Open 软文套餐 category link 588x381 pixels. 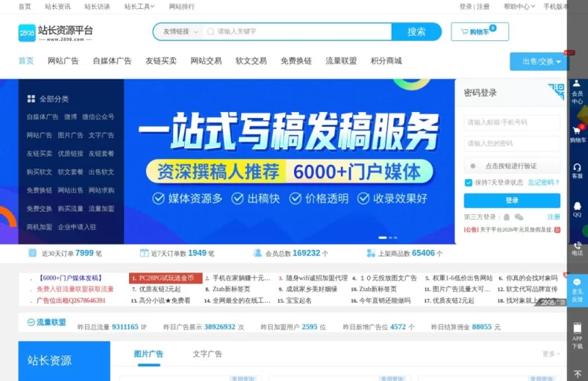(70, 172)
